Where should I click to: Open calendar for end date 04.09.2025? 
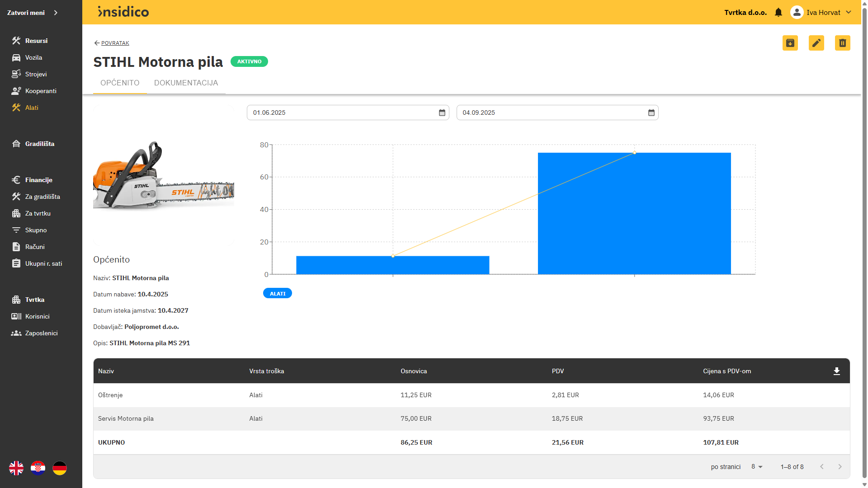pyautogui.click(x=651, y=113)
